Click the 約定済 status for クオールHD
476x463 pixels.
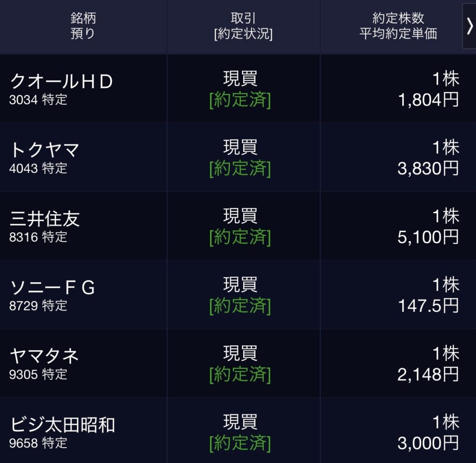coord(240,100)
